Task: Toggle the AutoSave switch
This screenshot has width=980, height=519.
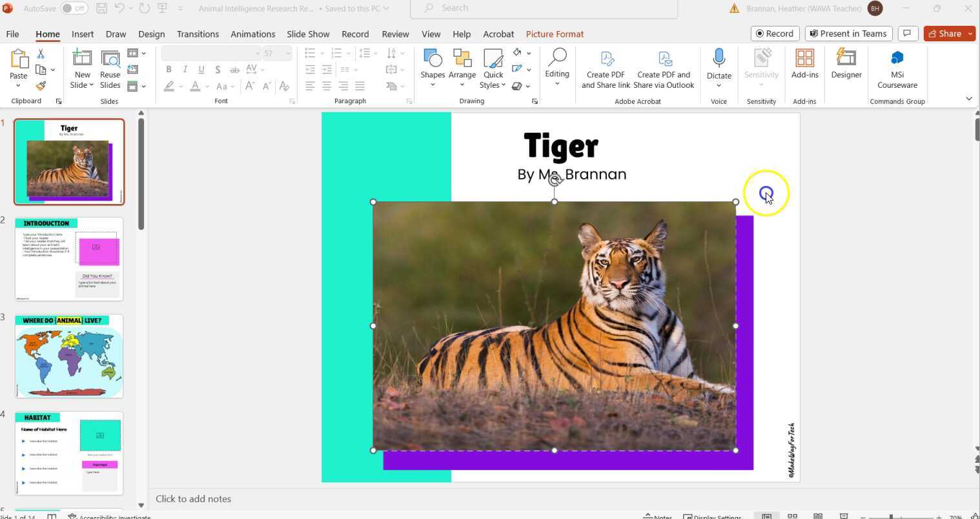Action: coord(74,8)
